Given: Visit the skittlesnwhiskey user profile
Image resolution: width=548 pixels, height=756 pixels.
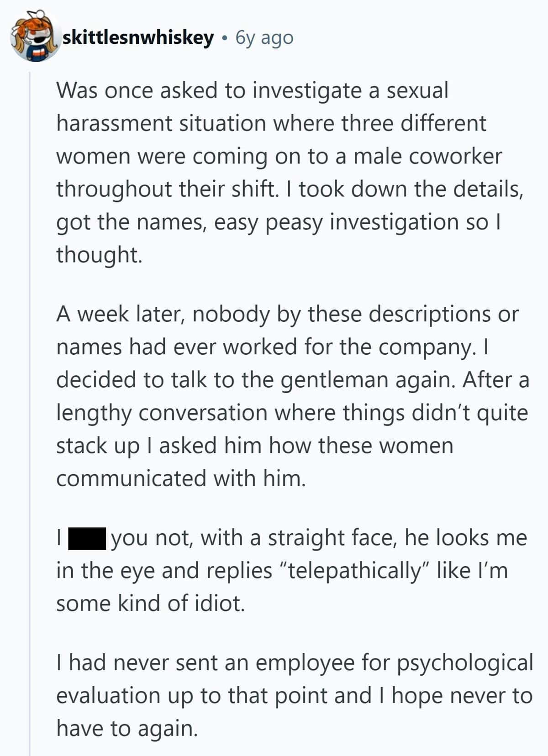Looking at the screenshot, I should (138, 38).
